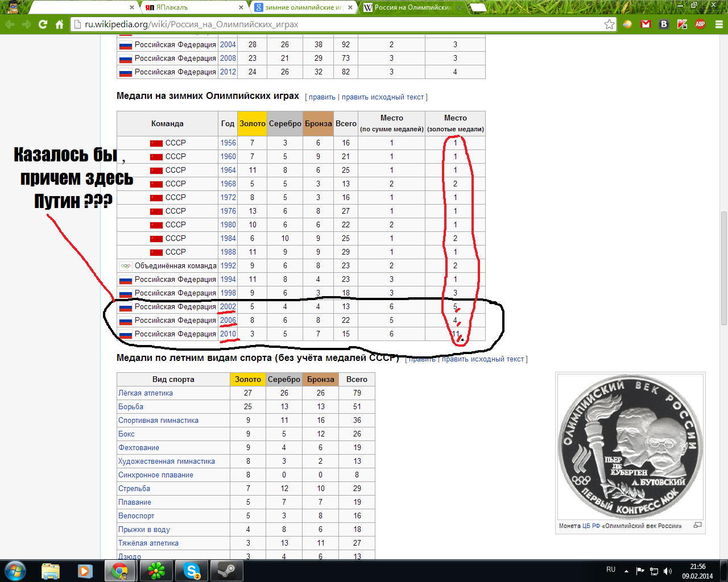Open a new tab with the new-tab button
The width and height of the screenshot is (728, 582).
click(x=478, y=7)
